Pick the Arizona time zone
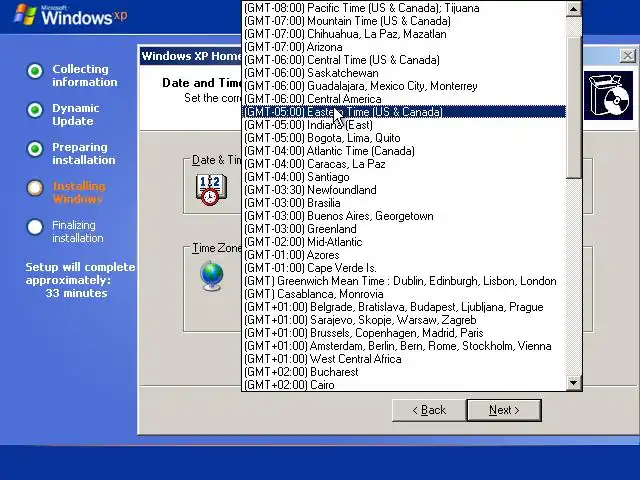This screenshot has width=640, height=480. pos(404,47)
